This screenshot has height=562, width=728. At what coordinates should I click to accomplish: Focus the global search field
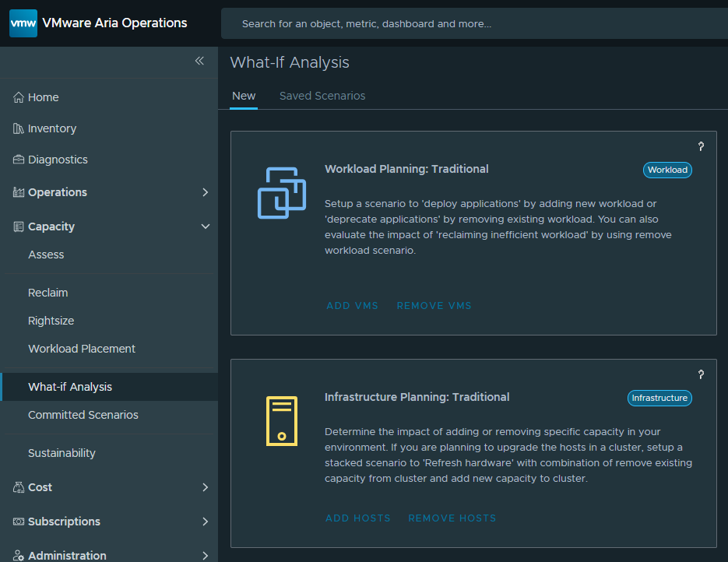[474, 23]
